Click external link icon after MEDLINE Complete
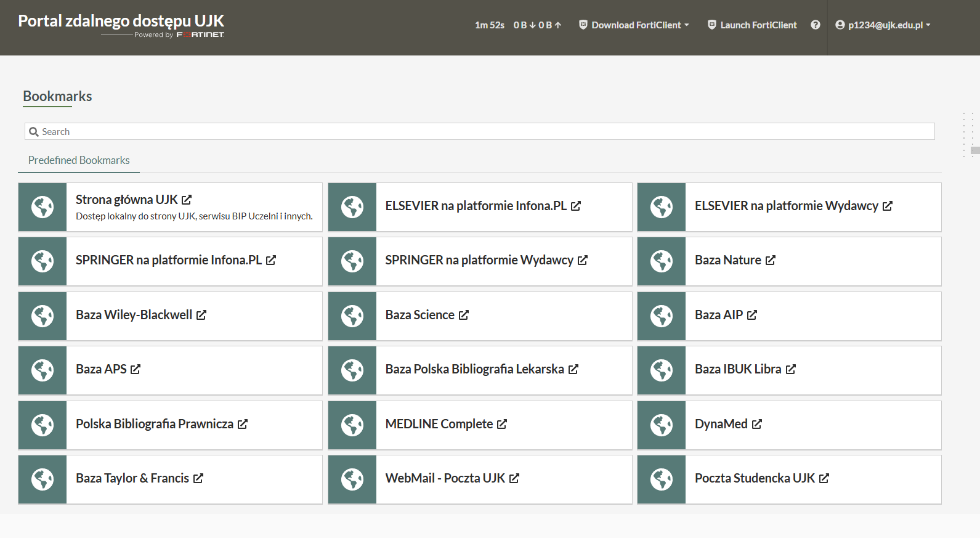980x538 pixels. [502, 425]
